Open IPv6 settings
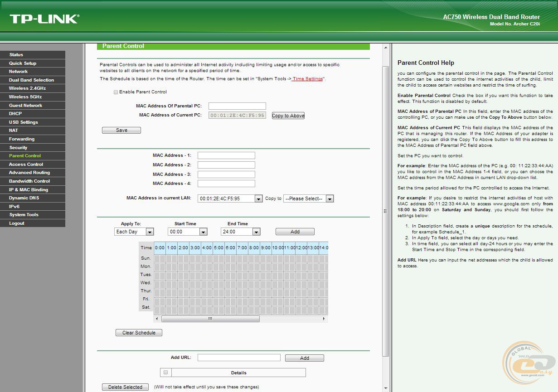Viewport: 558px width, 392px height. pyautogui.click(x=33, y=207)
